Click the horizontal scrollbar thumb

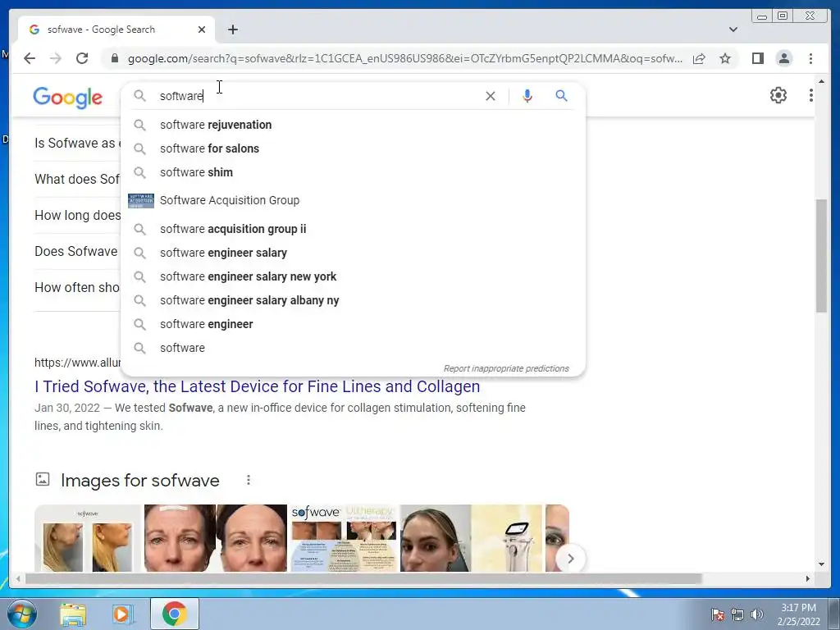point(363,578)
